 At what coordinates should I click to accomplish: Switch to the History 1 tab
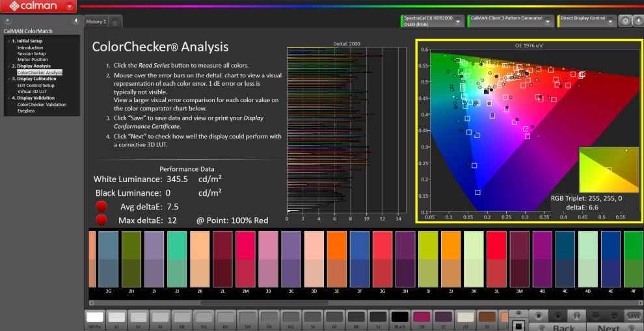point(96,21)
